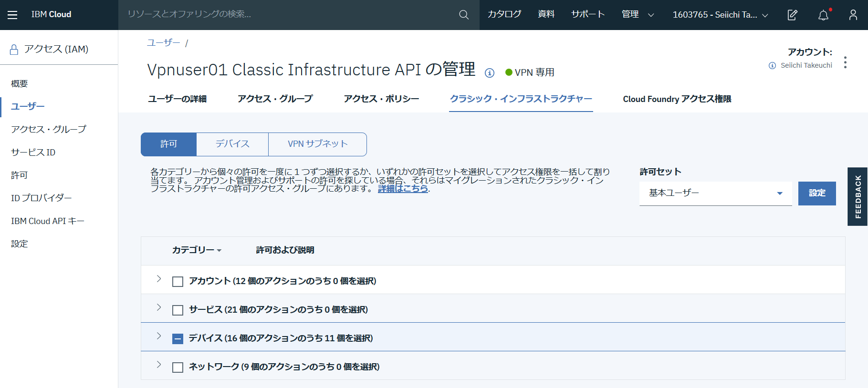
Task: Open the three-dot actions menu
Action: pyautogui.click(x=845, y=62)
